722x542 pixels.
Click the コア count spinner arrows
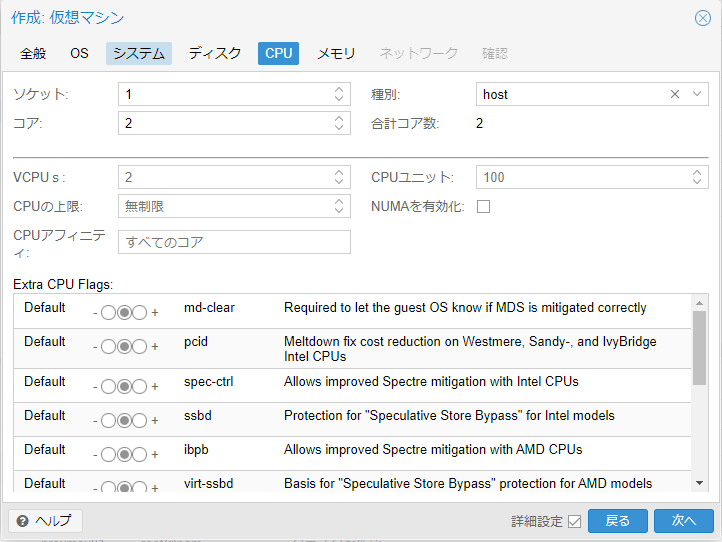[339, 123]
